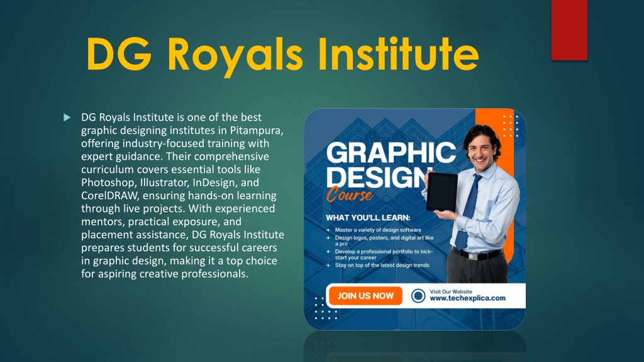
Task: Click the 'Visit Our Website' label
Action: pyautogui.click(x=451, y=292)
